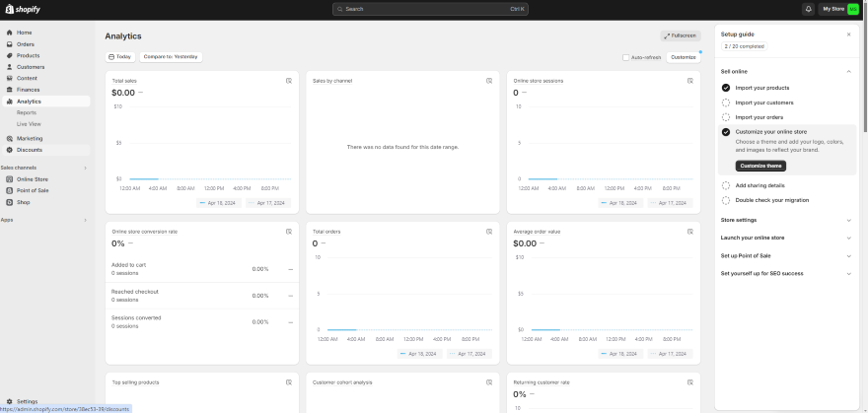Click the Customize dashboard button

tap(684, 57)
